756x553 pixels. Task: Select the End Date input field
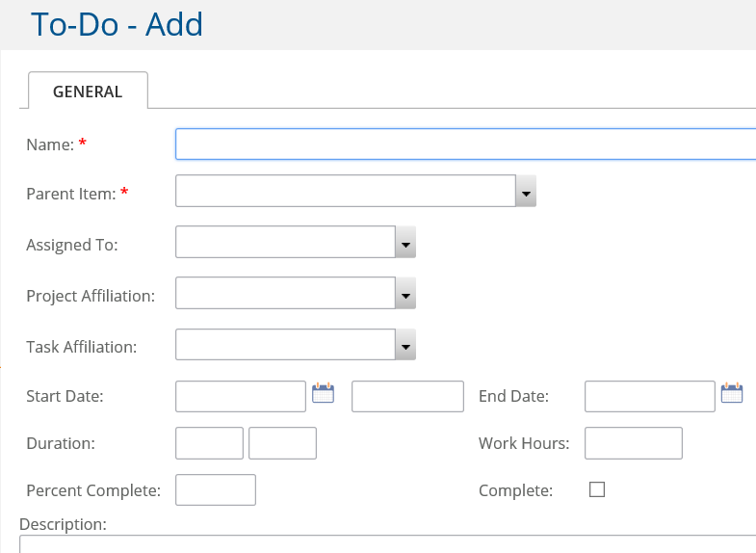point(650,396)
